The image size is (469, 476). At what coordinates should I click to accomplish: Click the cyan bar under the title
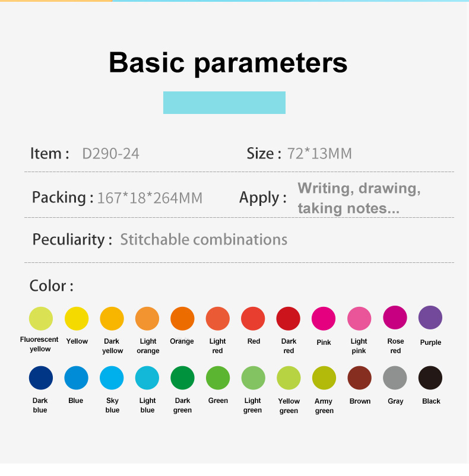224,103
